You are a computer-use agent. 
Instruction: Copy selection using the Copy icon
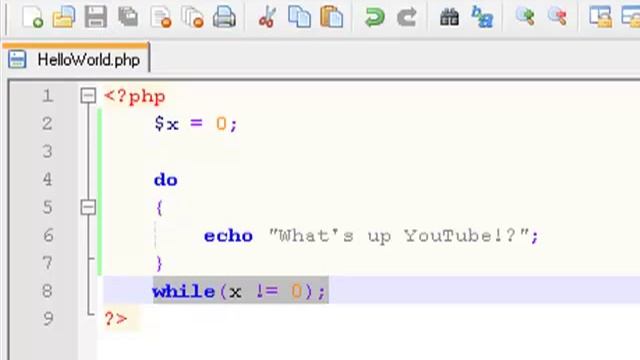click(x=299, y=17)
